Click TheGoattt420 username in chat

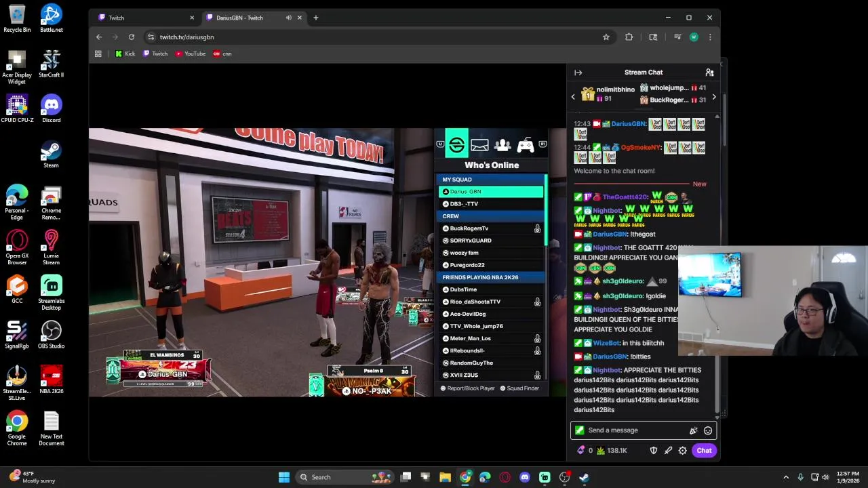625,197
